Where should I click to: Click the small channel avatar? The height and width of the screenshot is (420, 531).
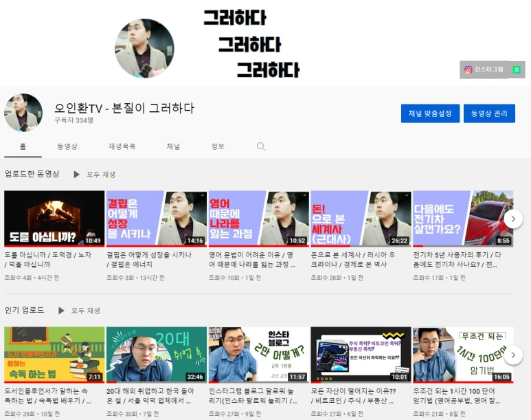pyautogui.click(x=23, y=113)
